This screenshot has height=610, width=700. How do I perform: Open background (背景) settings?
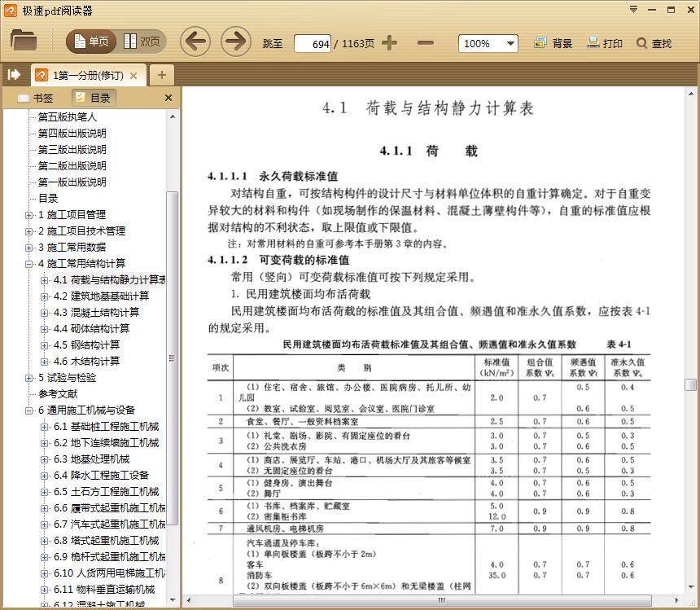[x=553, y=43]
